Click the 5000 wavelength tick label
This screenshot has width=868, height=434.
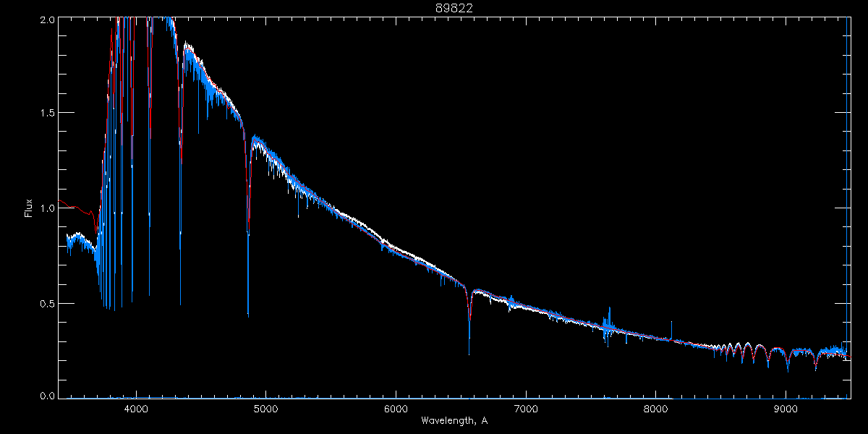click(x=265, y=408)
